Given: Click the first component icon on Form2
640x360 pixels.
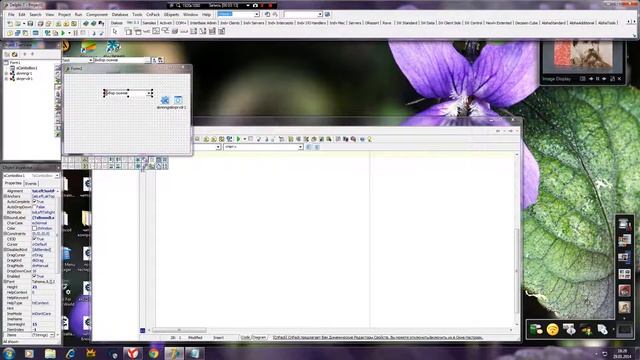Looking at the screenshot, I should (x=165, y=100).
